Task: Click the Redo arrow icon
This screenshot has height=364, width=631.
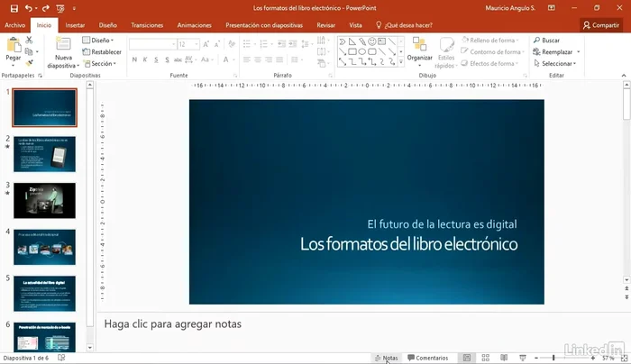Action: [45, 8]
